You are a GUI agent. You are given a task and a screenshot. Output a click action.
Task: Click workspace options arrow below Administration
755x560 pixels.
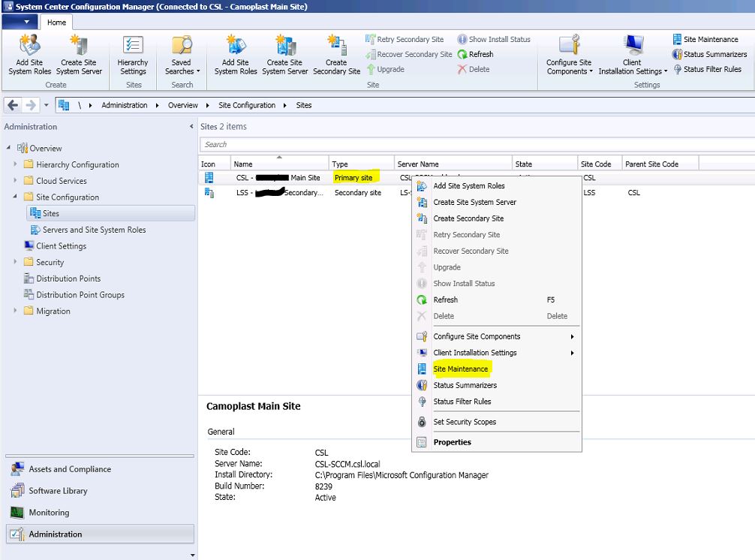193,555
